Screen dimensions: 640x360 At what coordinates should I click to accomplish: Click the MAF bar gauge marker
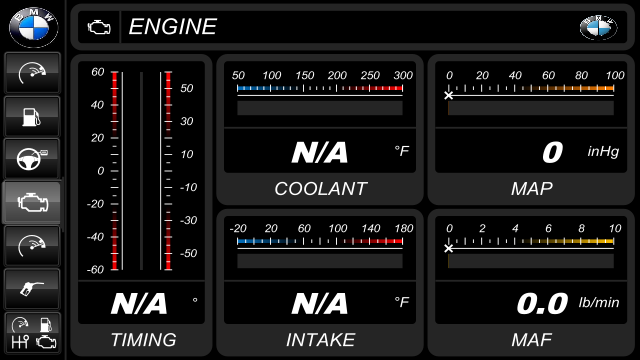[x=449, y=249]
